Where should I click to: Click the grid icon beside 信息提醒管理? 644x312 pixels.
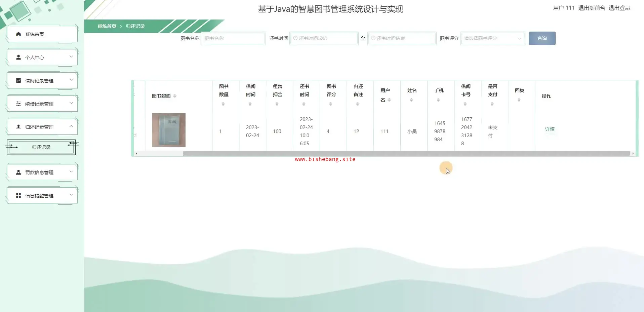[18, 196]
